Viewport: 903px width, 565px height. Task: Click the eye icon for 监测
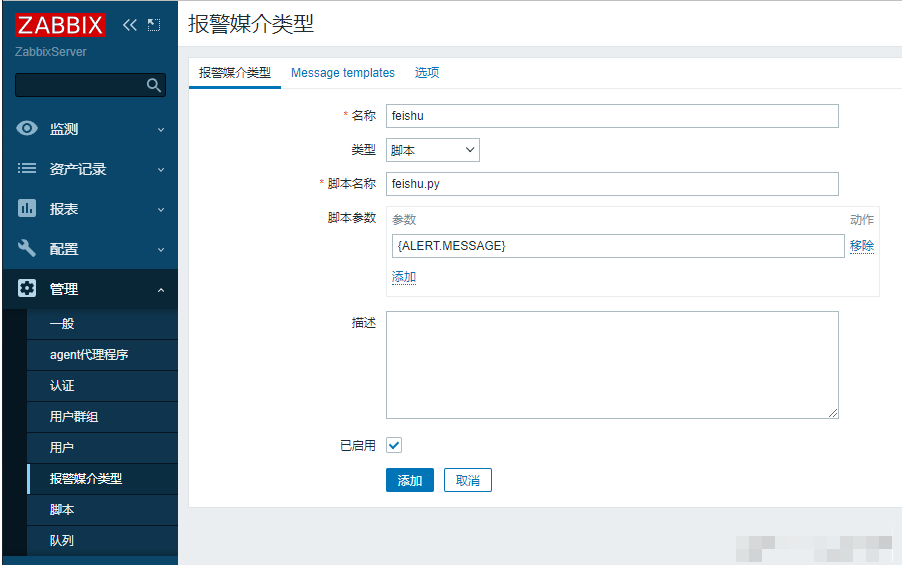(x=27, y=129)
